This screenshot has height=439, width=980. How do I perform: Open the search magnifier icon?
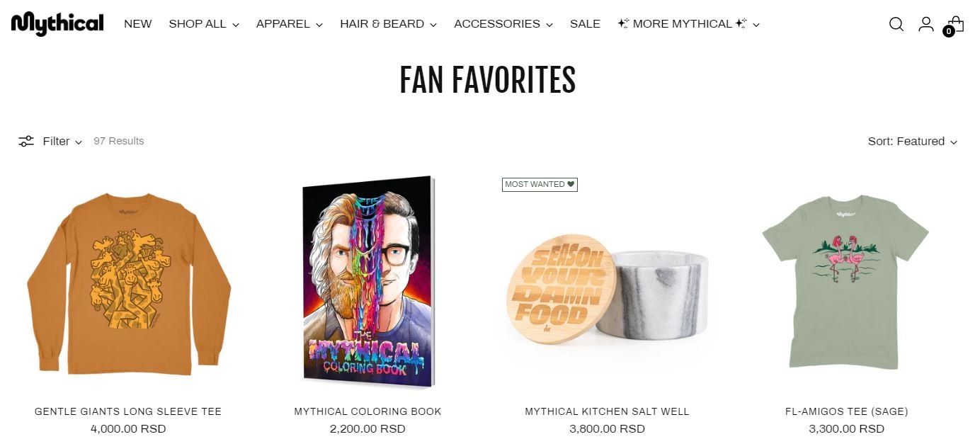click(x=896, y=24)
